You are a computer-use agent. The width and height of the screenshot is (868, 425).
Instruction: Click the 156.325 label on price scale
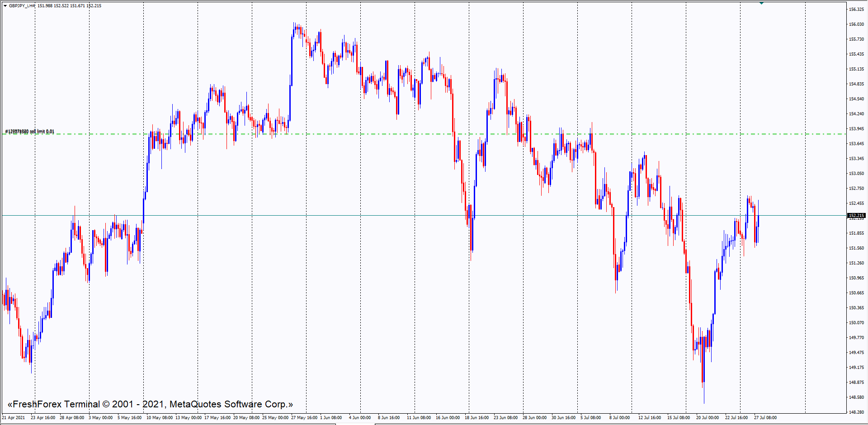[856, 9]
